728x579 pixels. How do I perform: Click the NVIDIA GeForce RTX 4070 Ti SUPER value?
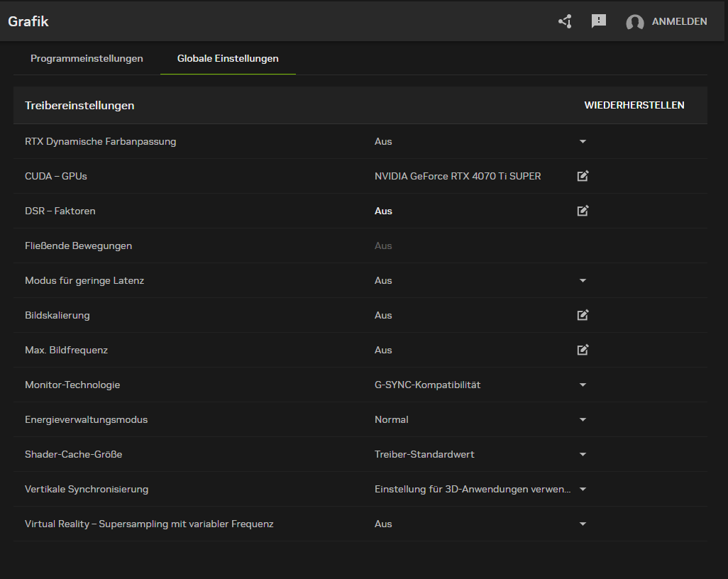pos(458,176)
